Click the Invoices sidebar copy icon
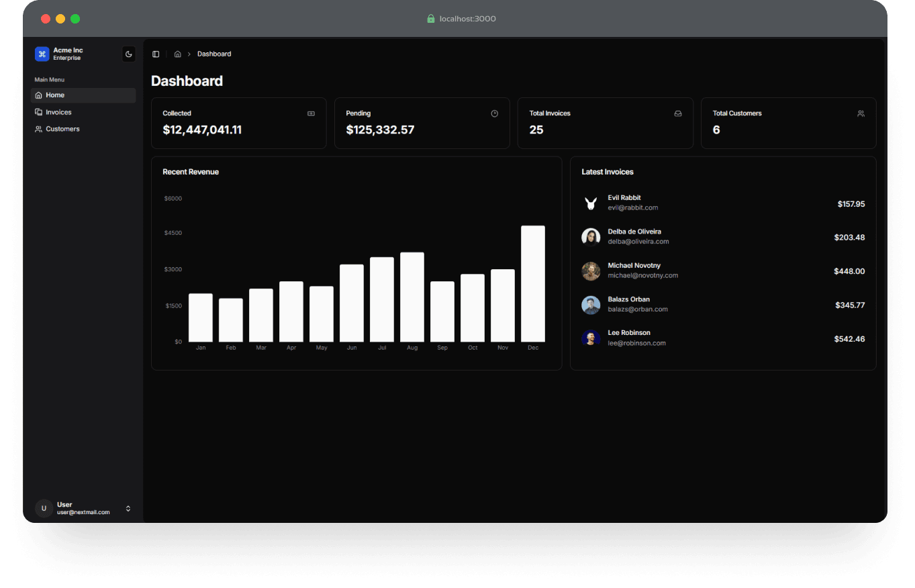This screenshot has width=915, height=588. (38, 112)
